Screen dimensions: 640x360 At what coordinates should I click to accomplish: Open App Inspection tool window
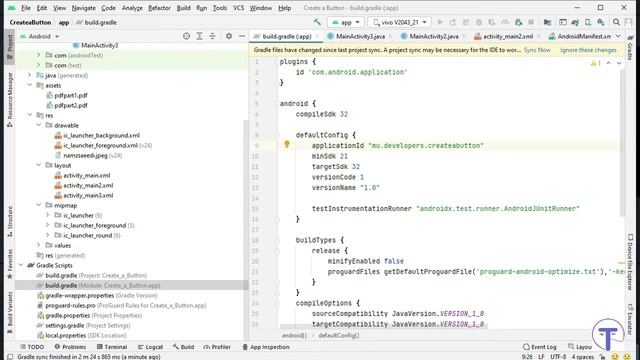(266, 347)
